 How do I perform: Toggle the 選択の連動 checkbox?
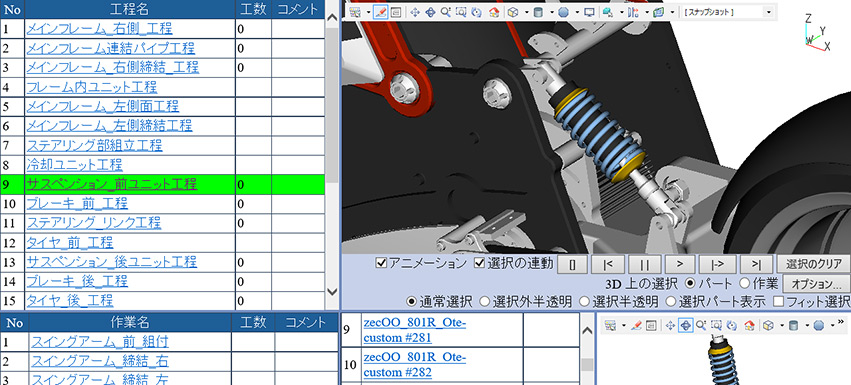(x=479, y=263)
